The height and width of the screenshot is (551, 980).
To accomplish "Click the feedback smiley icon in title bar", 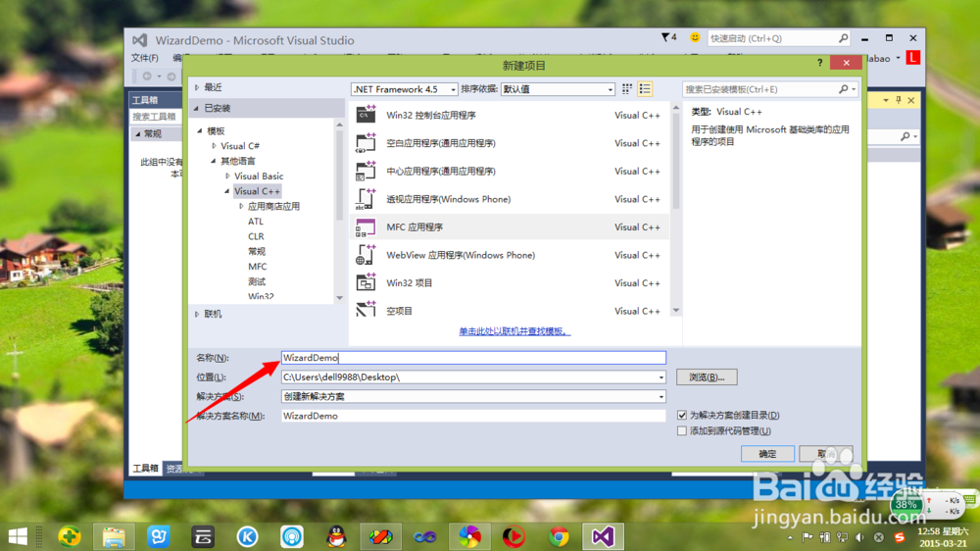I will pos(695,37).
